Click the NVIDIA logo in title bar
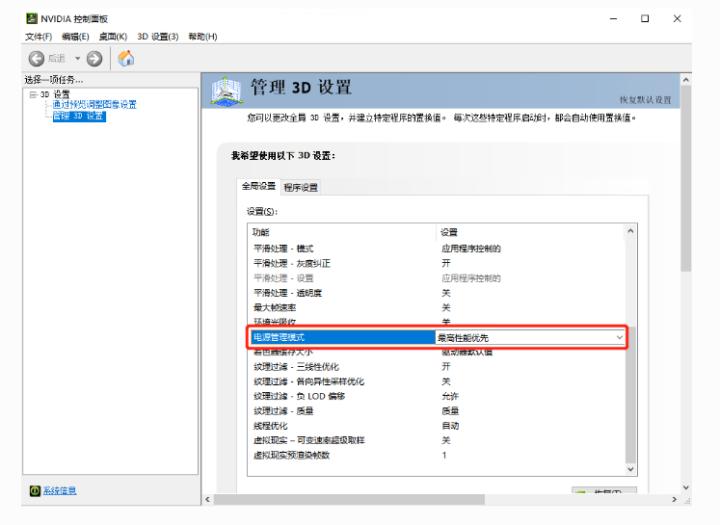 tap(32, 18)
